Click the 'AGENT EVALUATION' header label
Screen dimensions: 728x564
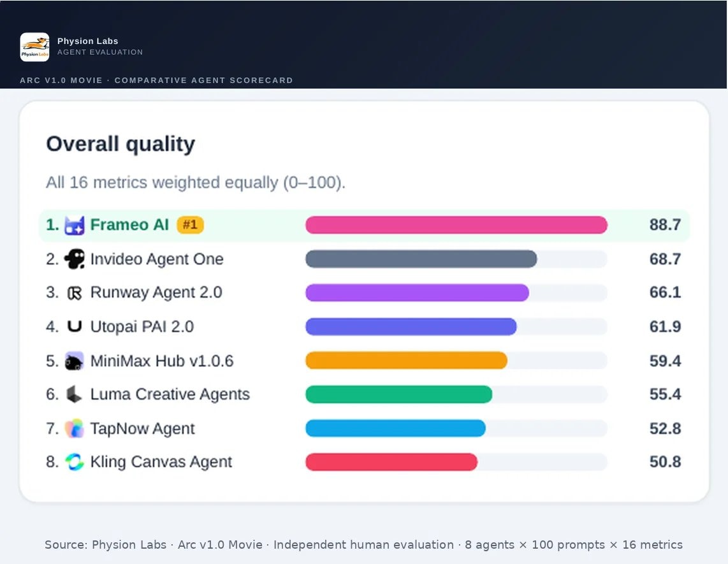[x=100, y=52]
